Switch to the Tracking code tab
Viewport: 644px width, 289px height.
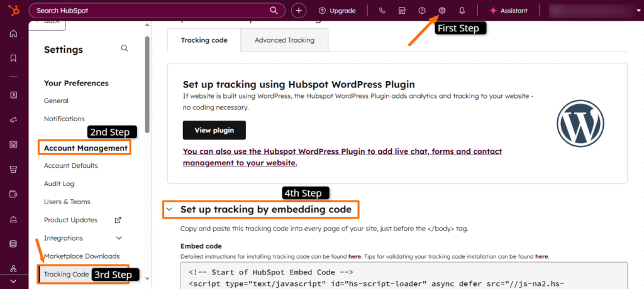pos(204,40)
